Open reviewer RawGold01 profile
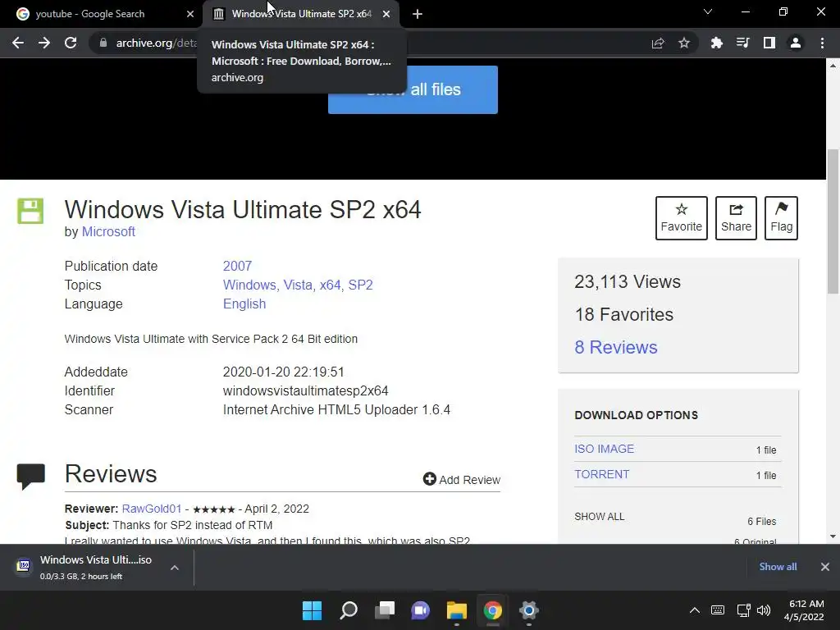 [152, 509]
